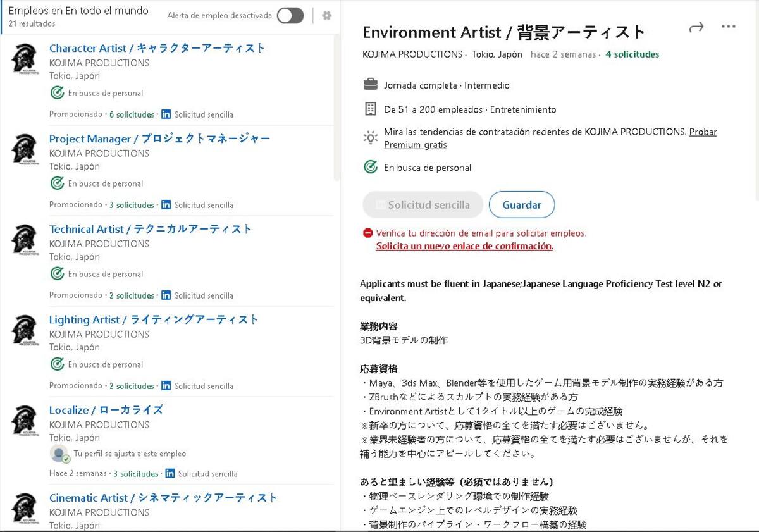Click Kojima Productions logo beside Localize

pos(25,421)
